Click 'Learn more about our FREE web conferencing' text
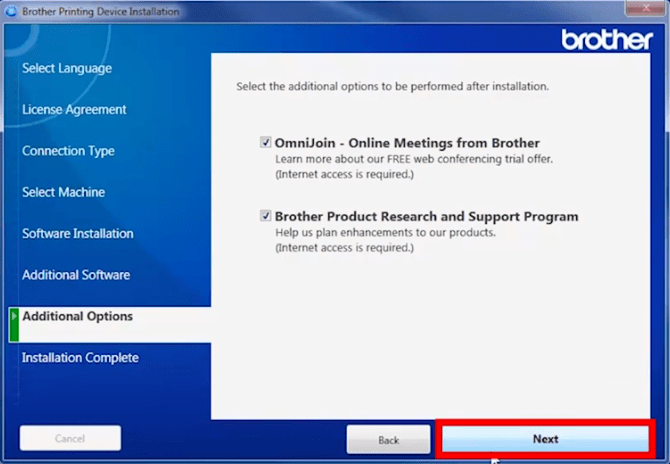This screenshot has height=464, width=670. [x=414, y=159]
